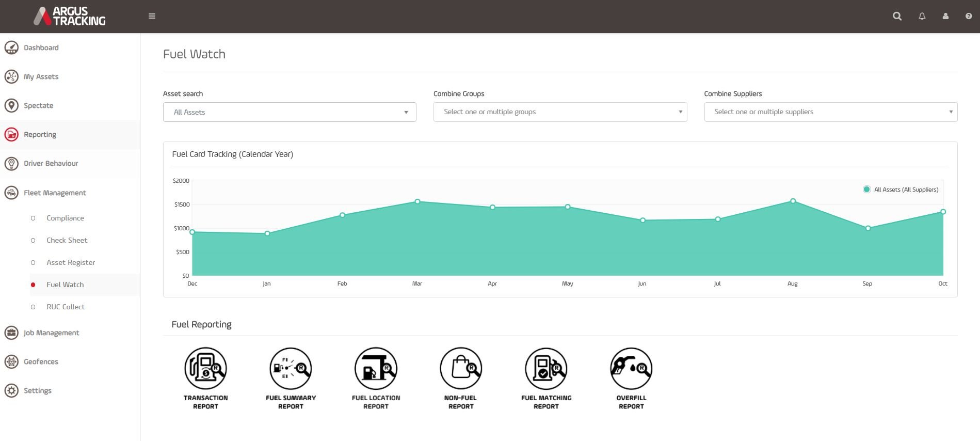Open Spectate menu item
This screenshot has height=441, width=980.
click(x=39, y=105)
